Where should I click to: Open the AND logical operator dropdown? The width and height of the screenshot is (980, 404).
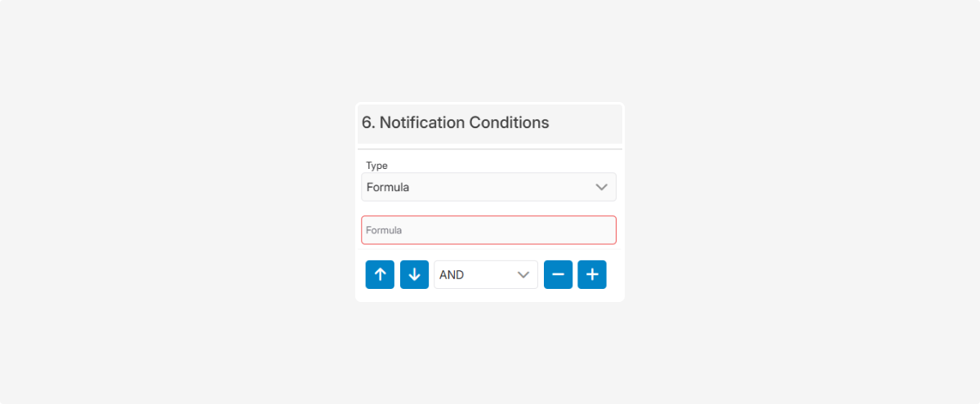coord(485,275)
